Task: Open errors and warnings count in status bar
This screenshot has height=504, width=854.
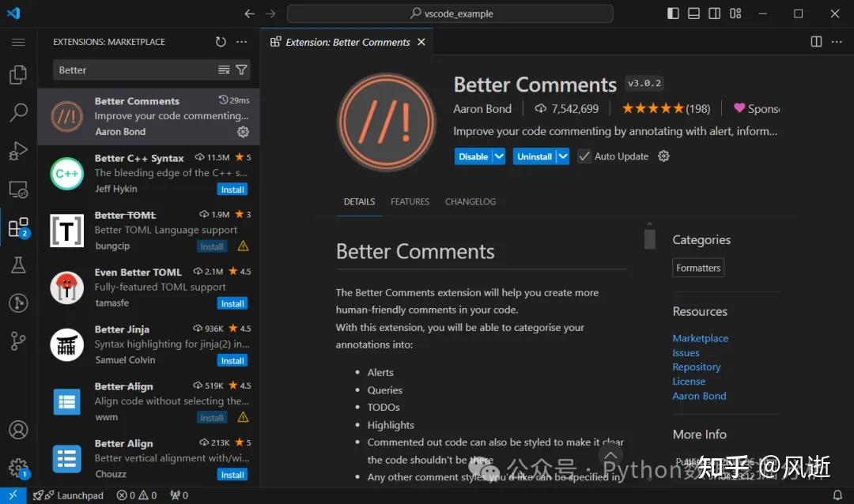Action: 137,495
